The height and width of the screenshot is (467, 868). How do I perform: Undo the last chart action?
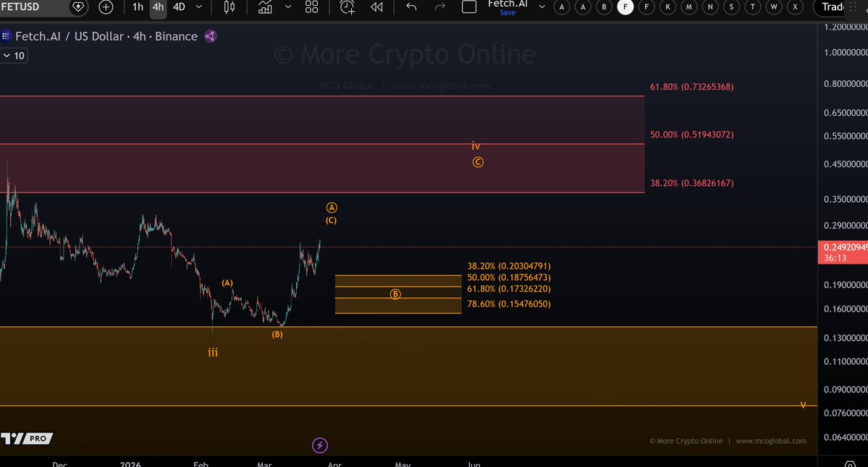click(410, 7)
